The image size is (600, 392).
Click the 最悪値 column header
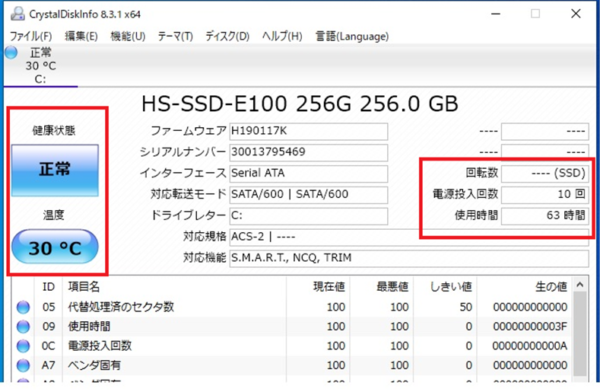point(381,286)
